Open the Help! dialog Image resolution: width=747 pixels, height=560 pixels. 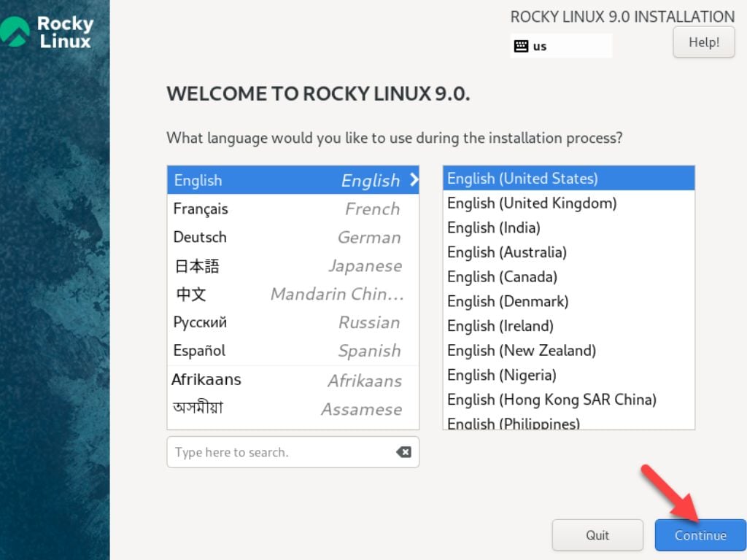[703, 42]
